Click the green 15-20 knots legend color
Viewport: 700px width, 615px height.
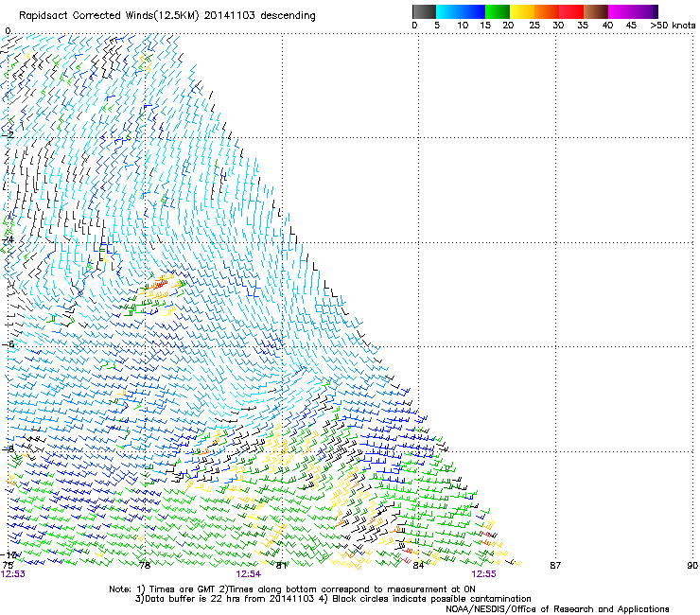tap(498, 11)
